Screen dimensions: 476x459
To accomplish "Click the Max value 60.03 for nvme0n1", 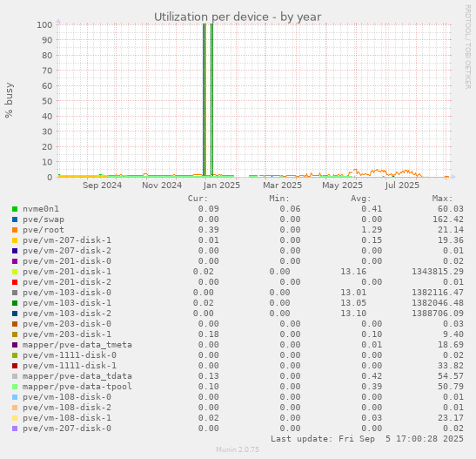I will 451,209.
